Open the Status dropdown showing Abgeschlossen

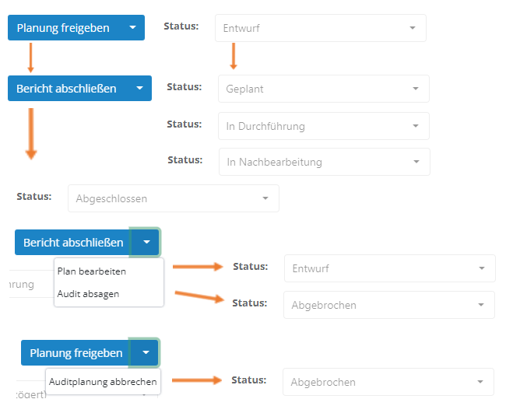pyautogui.click(x=173, y=198)
